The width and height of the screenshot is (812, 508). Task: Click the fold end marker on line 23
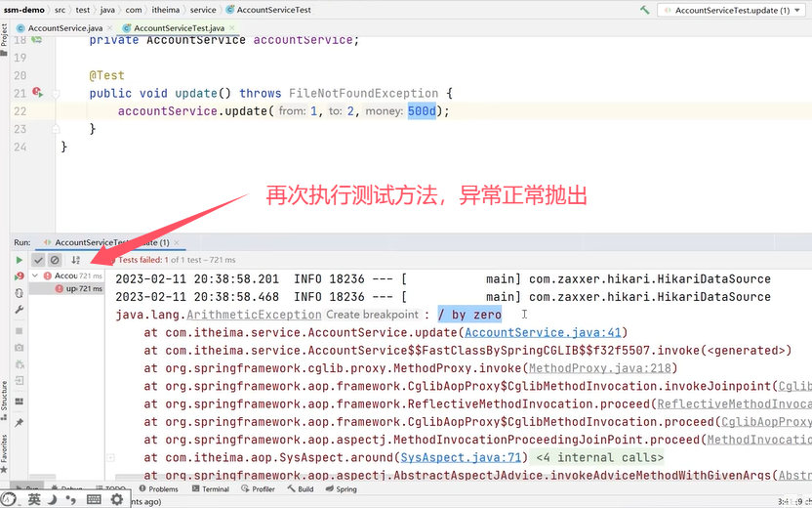click(x=56, y=129)
